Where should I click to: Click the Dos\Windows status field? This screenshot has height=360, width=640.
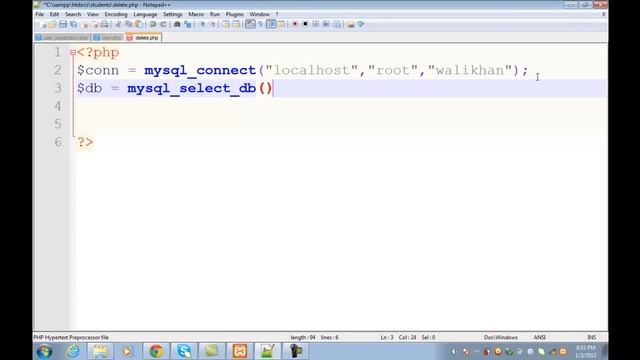click(x=501, y=338)
